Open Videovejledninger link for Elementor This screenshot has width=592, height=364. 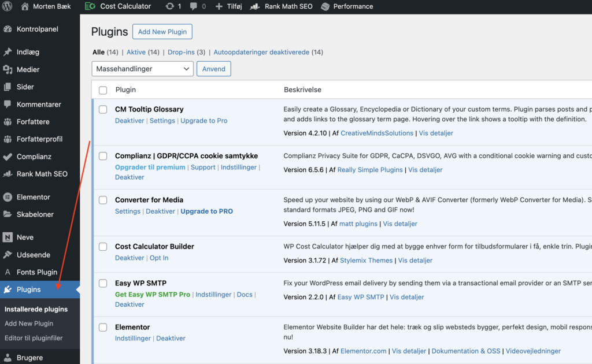pos(533,351)
